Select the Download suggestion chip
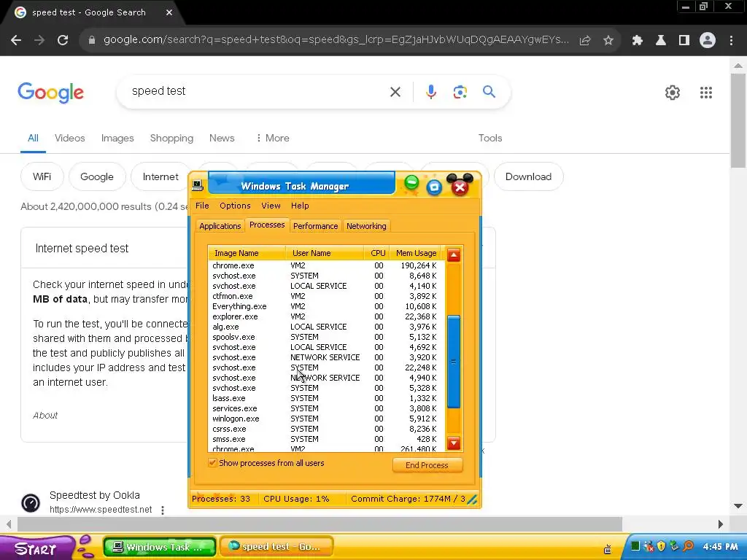The height and width of the screenshot is (560, 747). [528, 176]
